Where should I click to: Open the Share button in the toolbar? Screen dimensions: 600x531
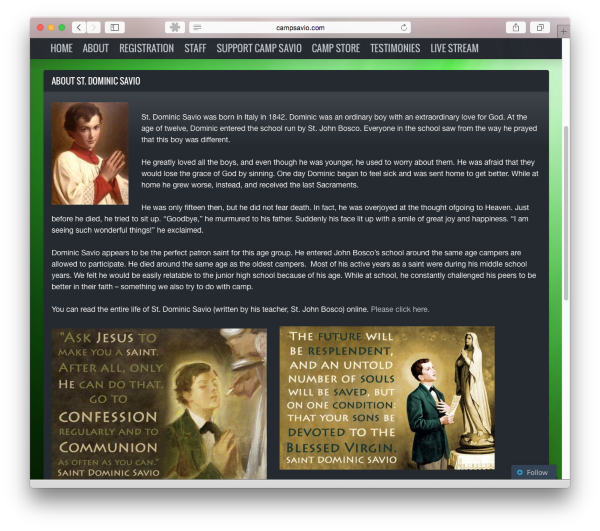coord(516,28)
